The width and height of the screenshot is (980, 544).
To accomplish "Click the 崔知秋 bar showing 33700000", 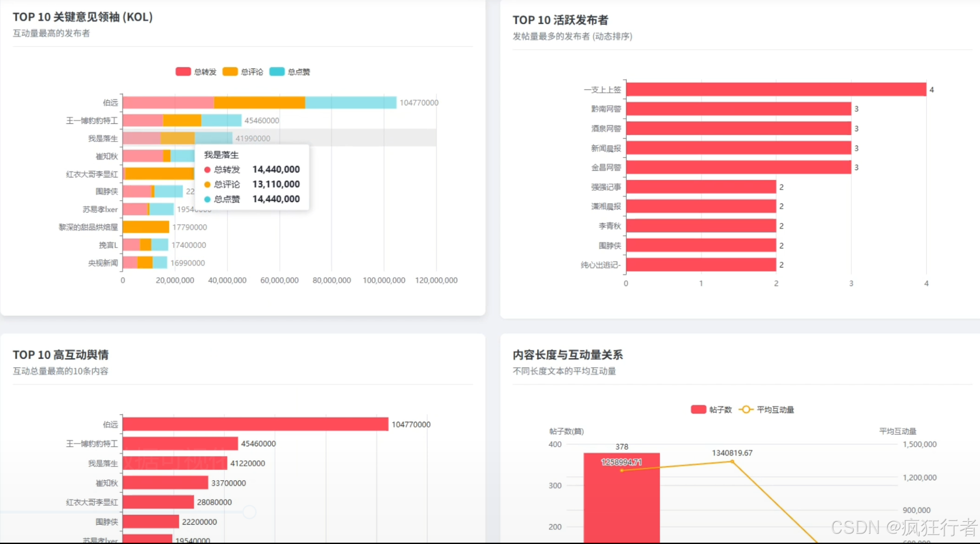I will click(x=165, y=483).
